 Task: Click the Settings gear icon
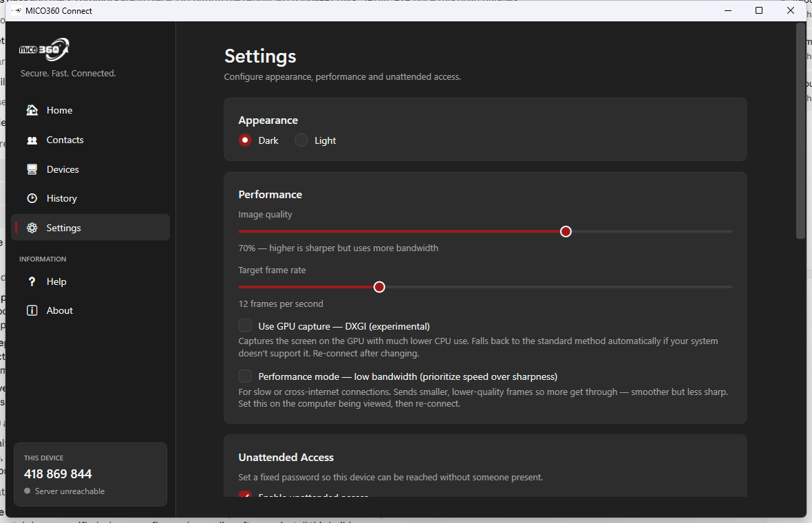[32, 228]
